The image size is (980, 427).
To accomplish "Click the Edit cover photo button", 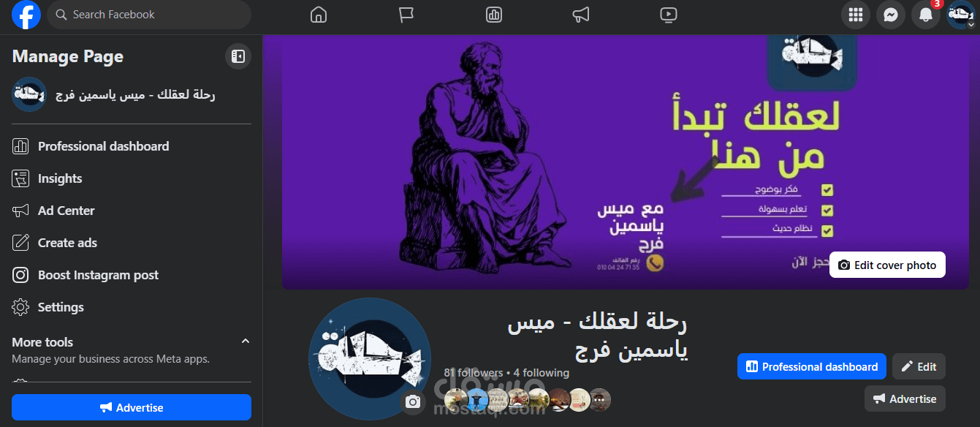I will pyautogui.click(x=887, y=265).
